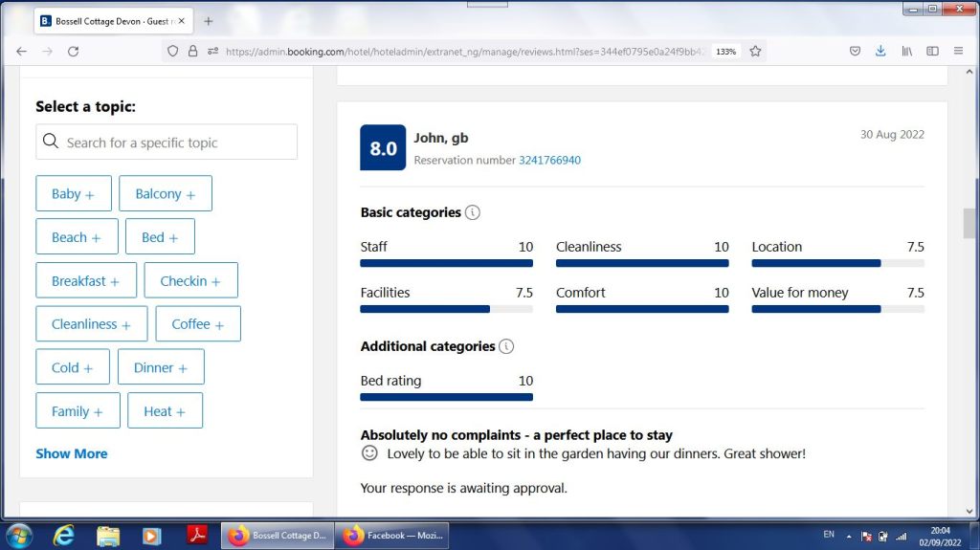Viewport: 980px width, 550px height.
Task: Add the Breakfast topic filter
Action: click(85, 281)
